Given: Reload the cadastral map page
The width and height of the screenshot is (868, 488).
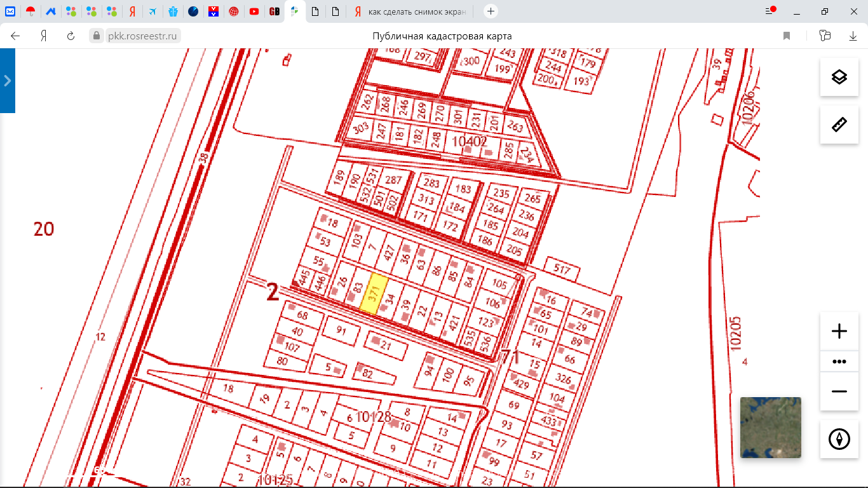Looking at the screenshot, I should click(x=71, y=36).
